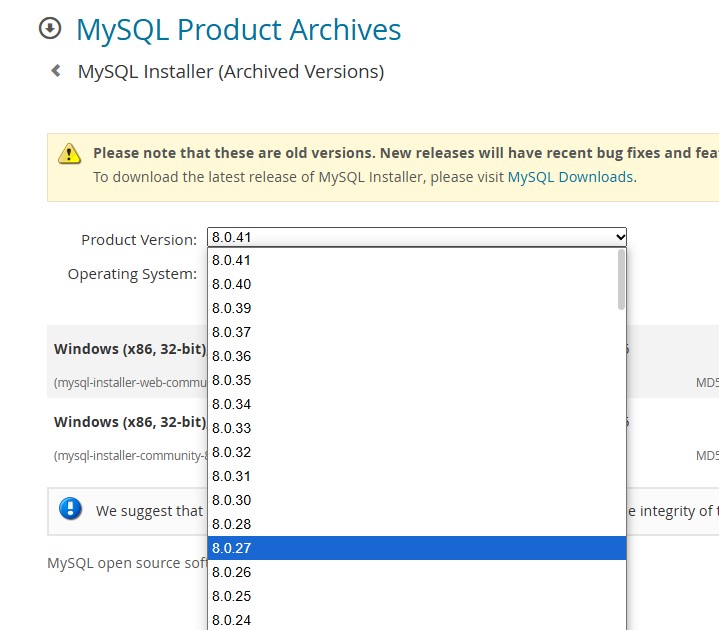Click the version list scrollbar thumb
The width and height of the screenshot is (719, 630).
tap(621, 280)
